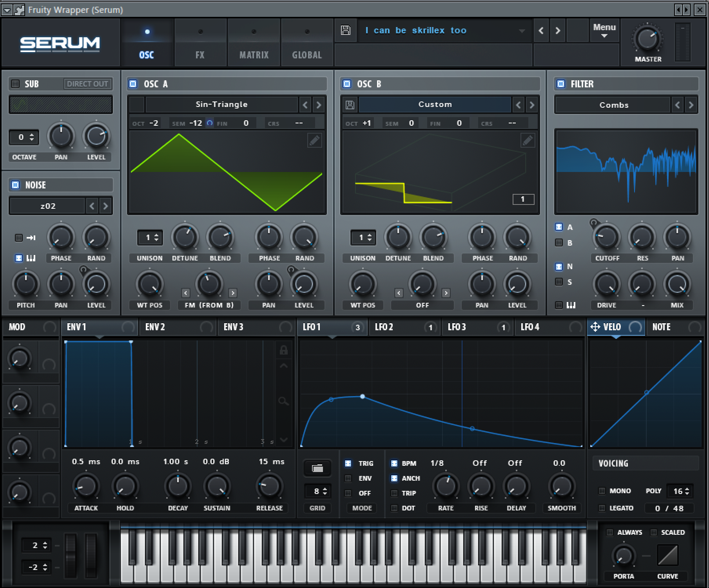Select previous OSC A wavetable
This screenshot has height=588, width=709.
pos(305,105)
